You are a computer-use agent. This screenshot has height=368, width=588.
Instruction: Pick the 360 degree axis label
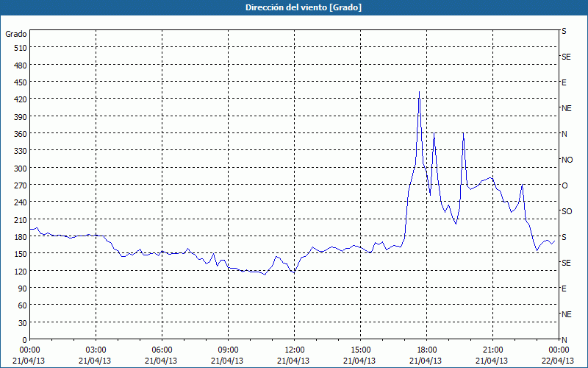[x=21, y=134]
